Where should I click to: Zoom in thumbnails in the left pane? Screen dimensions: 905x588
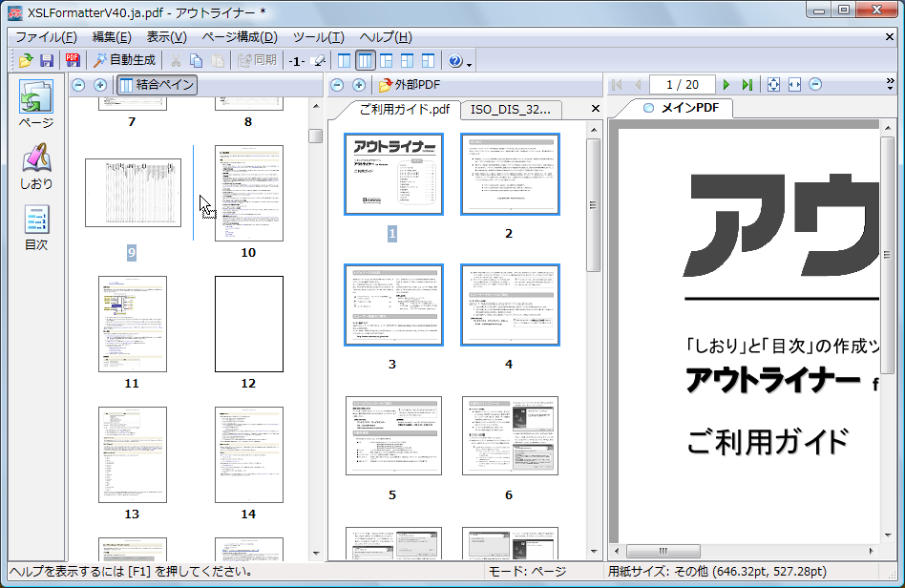click(x=100, y=85)
